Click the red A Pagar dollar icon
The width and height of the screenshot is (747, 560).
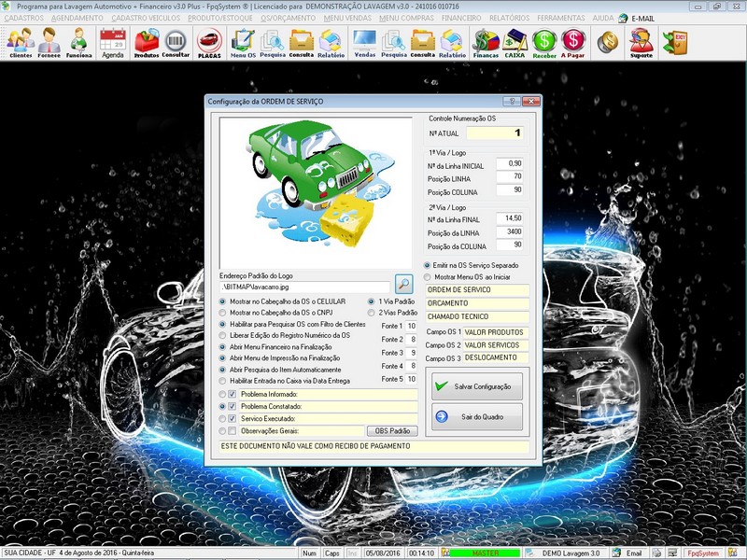click(x=572, y=43)
